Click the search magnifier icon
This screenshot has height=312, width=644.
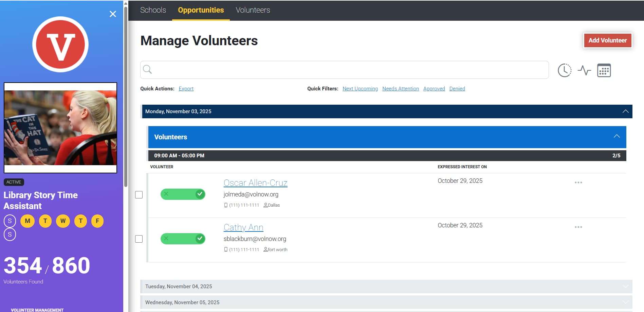pyautogui.click(x=148, y=69)
